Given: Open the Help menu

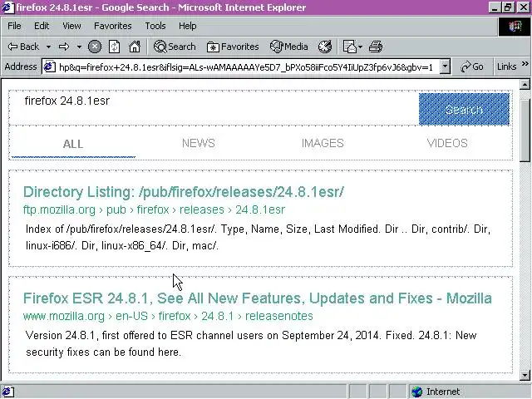Looking at the screenshot, I should [187, 26].
